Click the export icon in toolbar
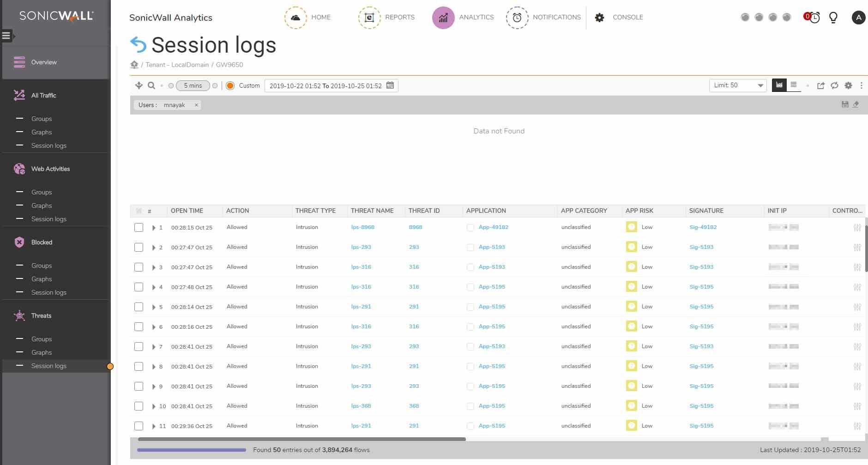868x465 pixels. 820,85
